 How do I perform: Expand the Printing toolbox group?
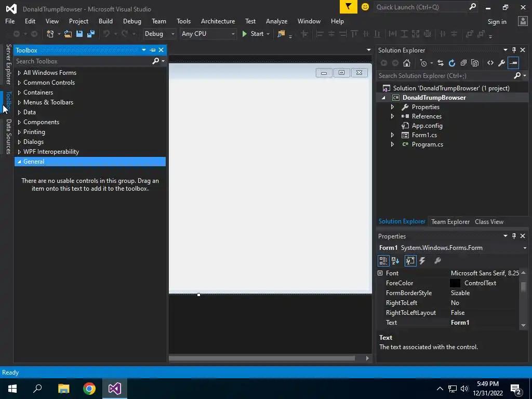pos(19,132)
